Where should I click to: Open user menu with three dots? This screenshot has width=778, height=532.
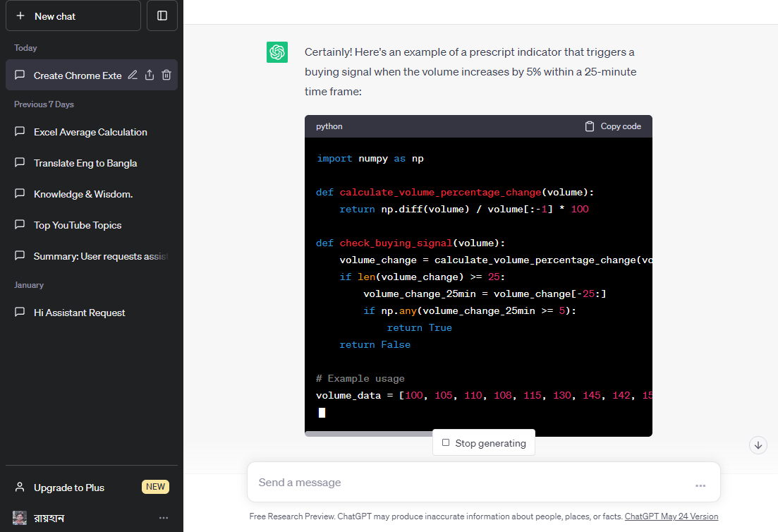pyautogui.click(x=164, y=518)
